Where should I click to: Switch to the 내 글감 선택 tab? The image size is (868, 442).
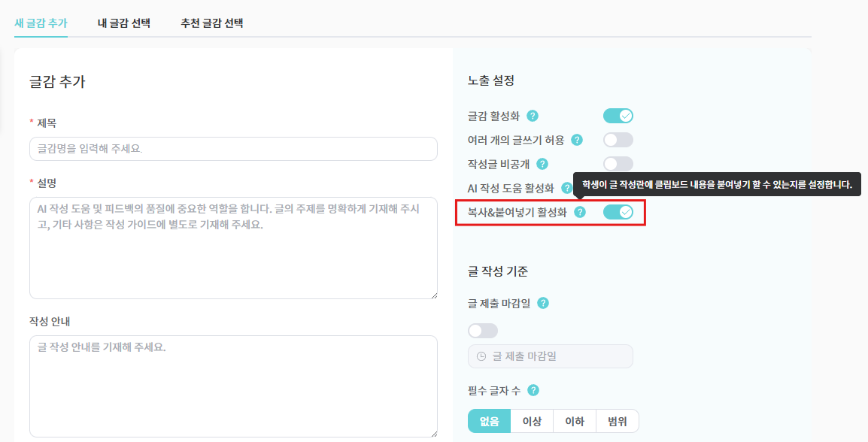[x=123, y=23]
